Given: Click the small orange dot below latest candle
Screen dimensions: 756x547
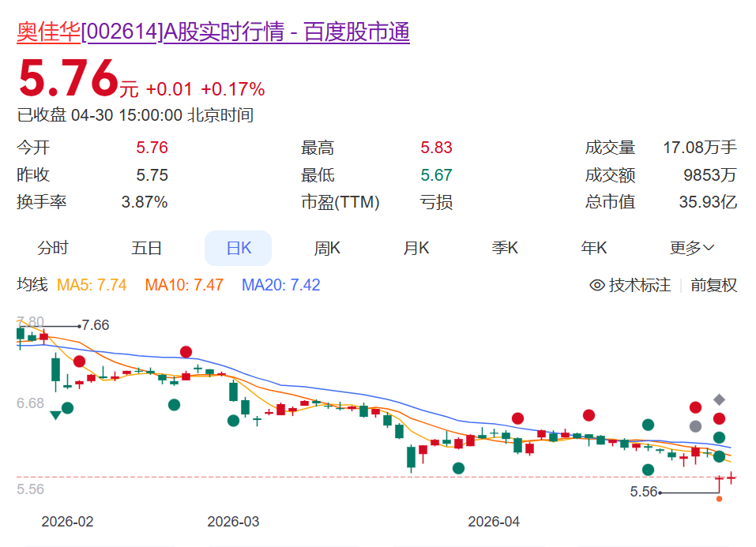Looking at the screenshot, I should 719,499.
